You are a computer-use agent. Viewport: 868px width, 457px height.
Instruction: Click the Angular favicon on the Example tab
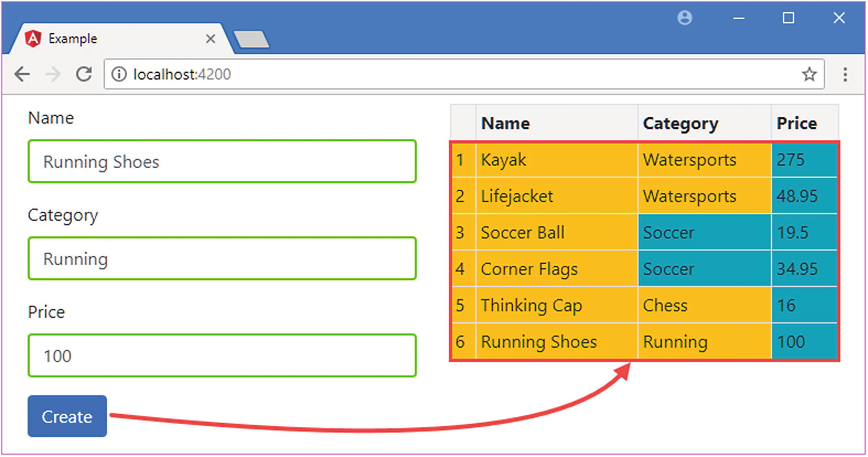click(33, 39)
